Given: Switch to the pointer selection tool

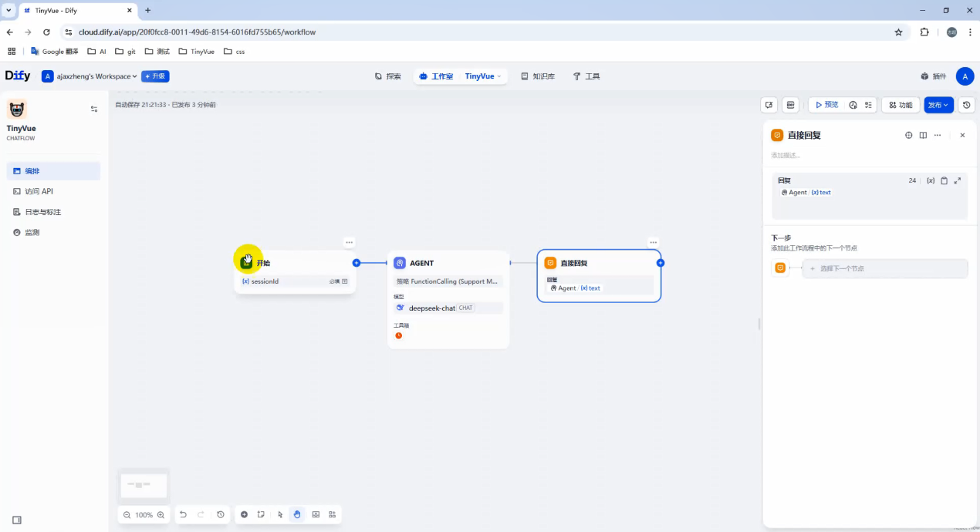Looking at the screenshot, I should 279,514.
